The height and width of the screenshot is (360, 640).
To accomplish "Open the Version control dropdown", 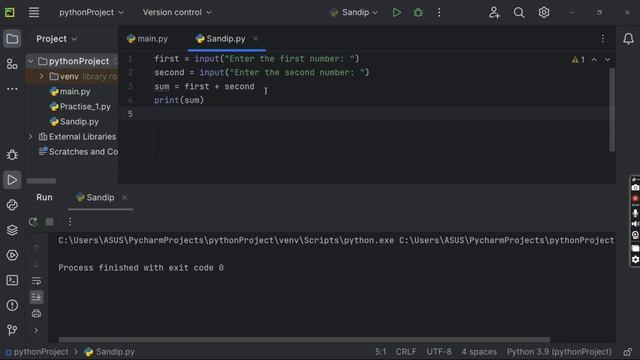I will [177, 13].
